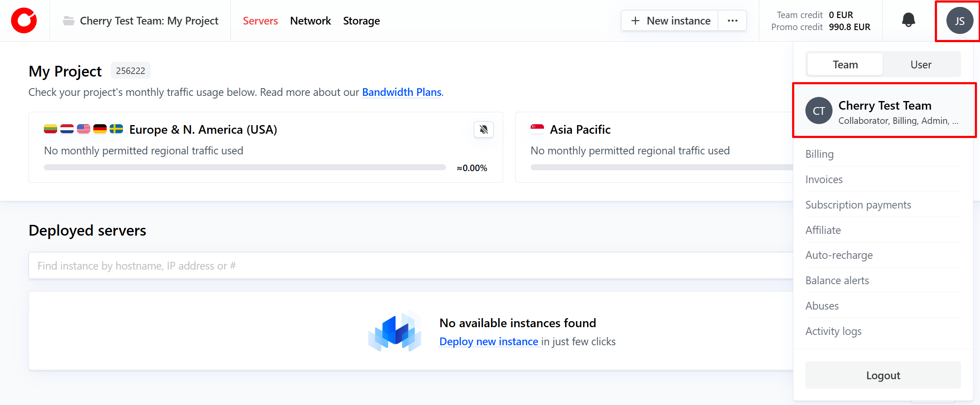Click the folder icon beside project name

68,21
